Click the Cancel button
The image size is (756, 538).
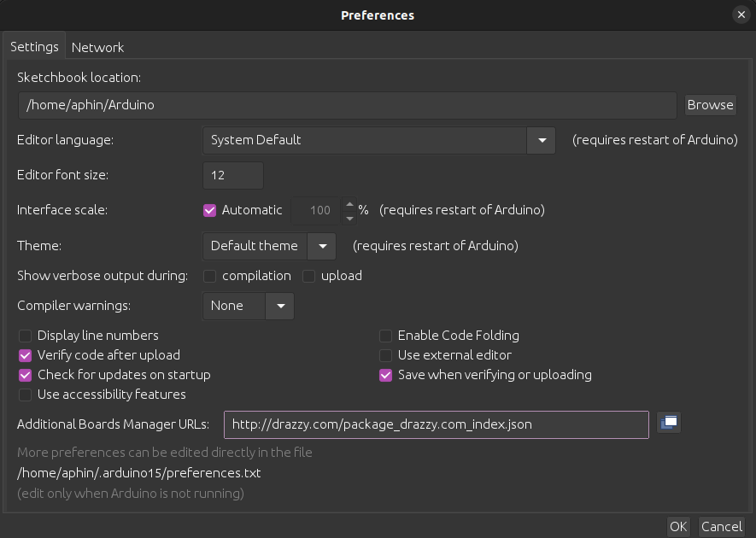pos(722,526)
